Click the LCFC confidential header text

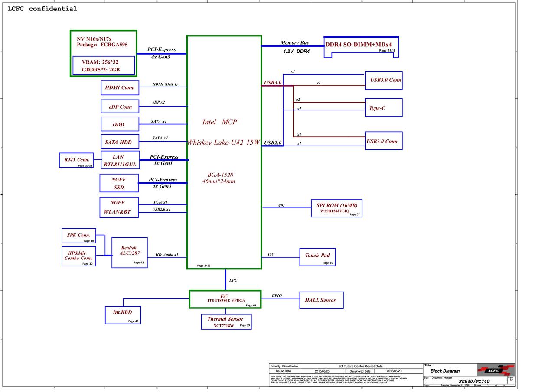(42, 9)
